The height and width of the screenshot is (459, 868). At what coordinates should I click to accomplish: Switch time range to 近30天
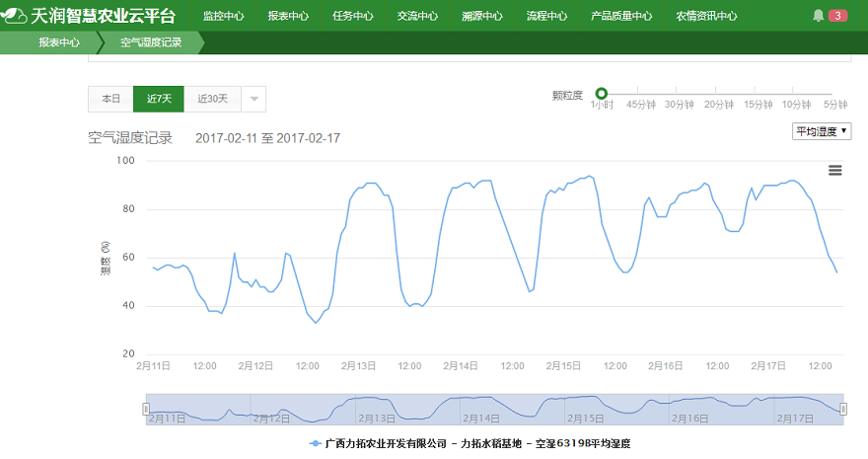tap(212, 99)
